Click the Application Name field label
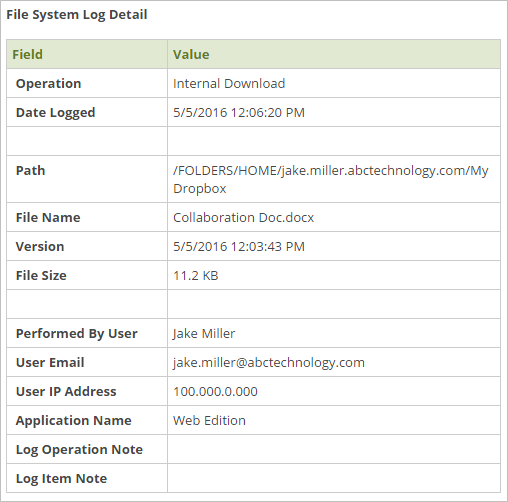The height and width of the screenshot is (502, 508). 74,420
